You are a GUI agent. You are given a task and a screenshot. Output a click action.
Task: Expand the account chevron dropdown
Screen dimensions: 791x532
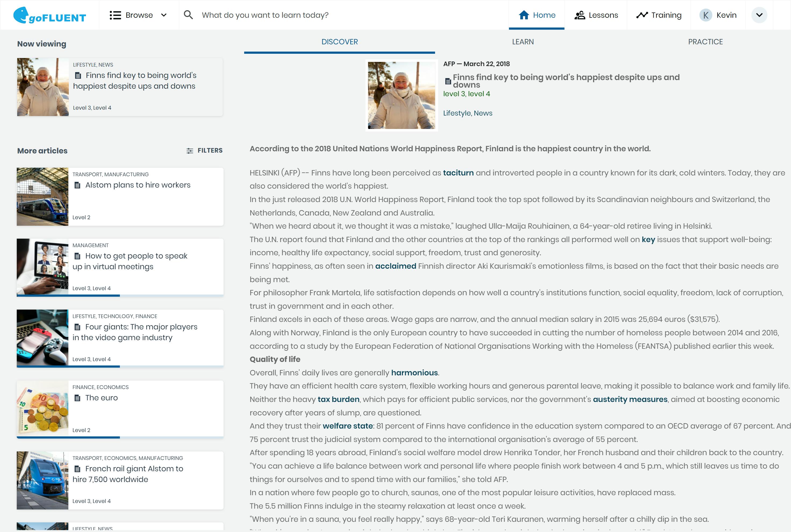759,15
